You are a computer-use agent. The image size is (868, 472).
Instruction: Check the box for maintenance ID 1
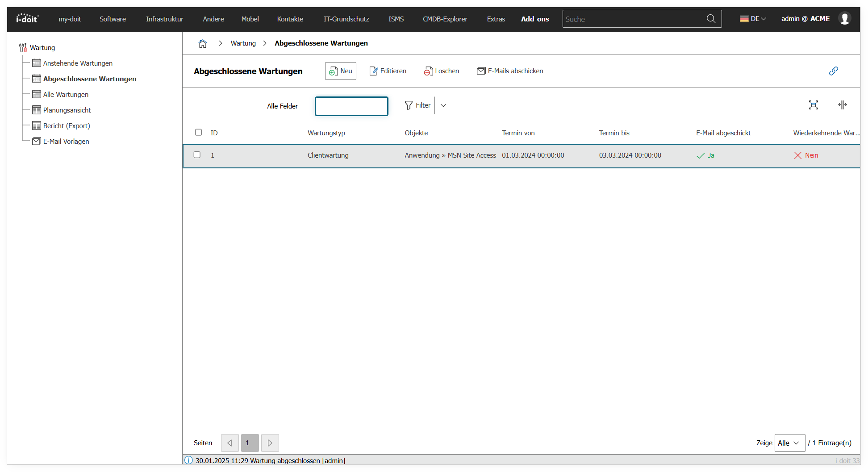[197, 155]
